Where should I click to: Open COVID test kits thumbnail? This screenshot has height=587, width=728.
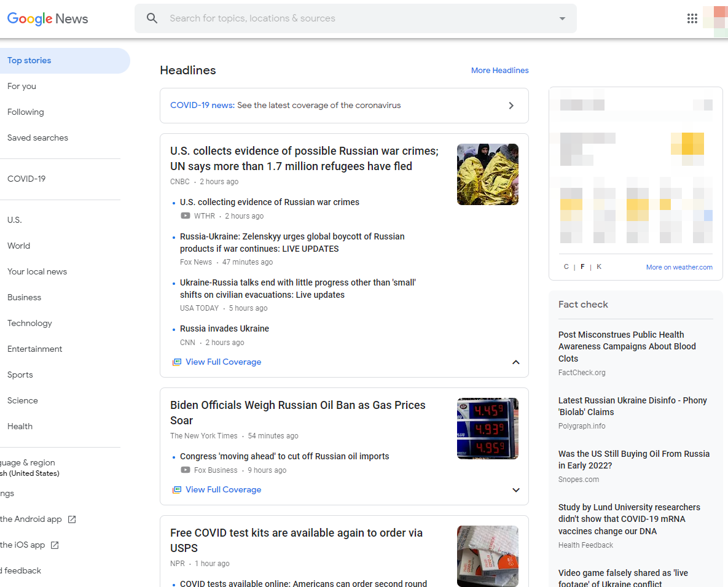coord(488,556)
